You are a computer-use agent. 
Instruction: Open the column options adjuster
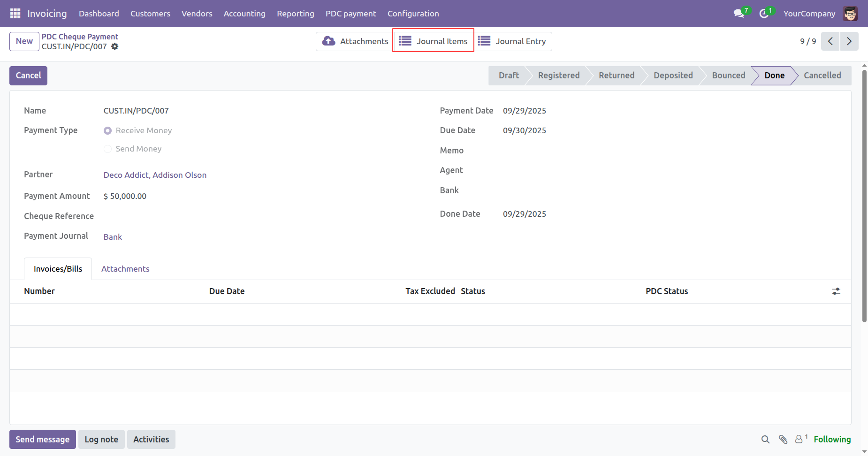coord(836,291)
